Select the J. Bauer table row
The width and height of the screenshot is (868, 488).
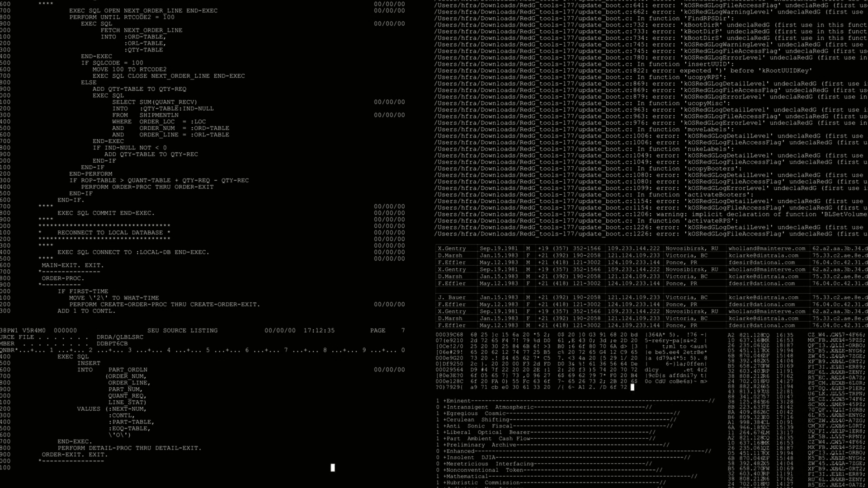(452, 297)
